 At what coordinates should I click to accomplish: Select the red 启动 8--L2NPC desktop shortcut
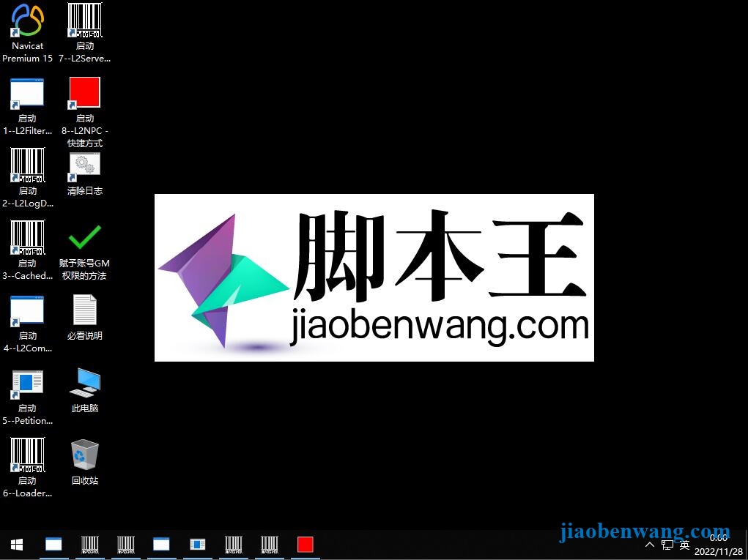(85, 113)
